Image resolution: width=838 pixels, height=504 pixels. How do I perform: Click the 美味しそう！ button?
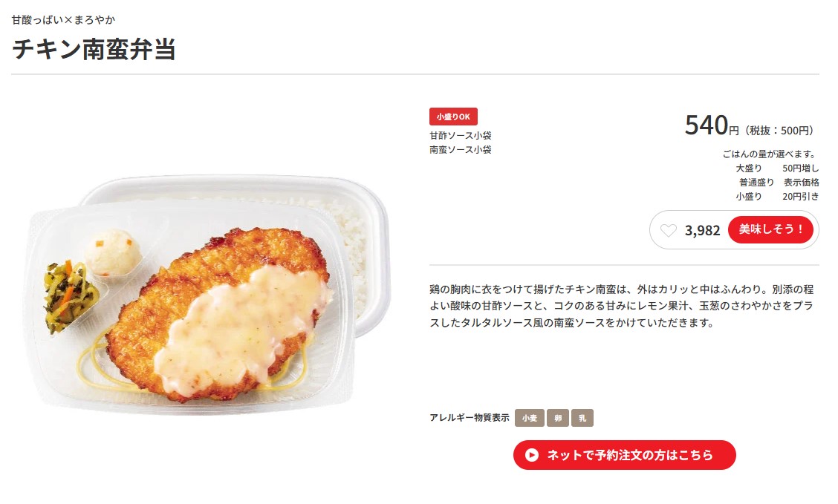coord(770,229)
